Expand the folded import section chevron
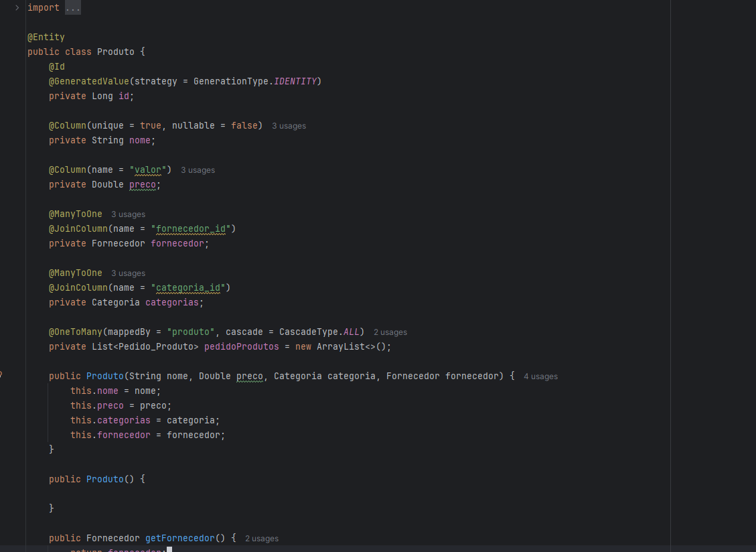The image size is (756, 552). point(17,8)
